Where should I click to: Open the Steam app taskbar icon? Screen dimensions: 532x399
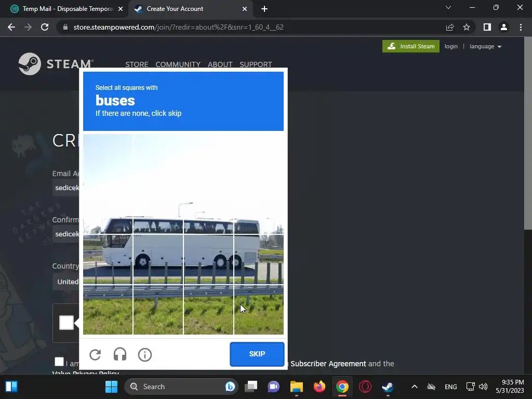[x=388, y=387]
